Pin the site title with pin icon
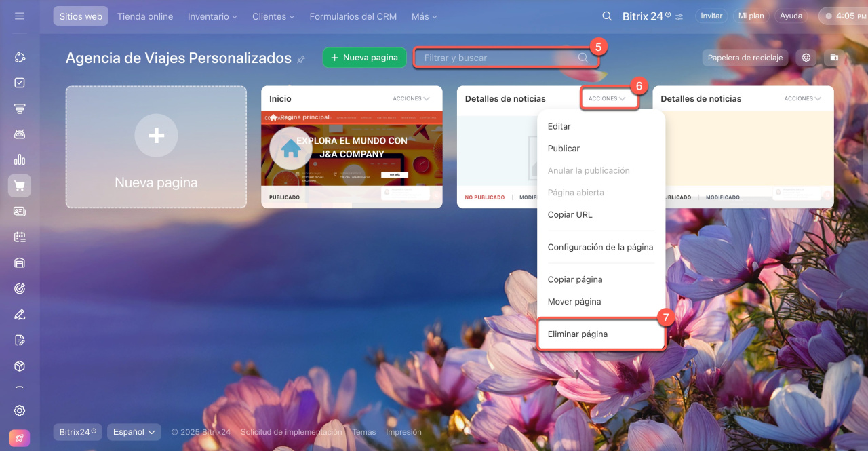The height and width of the screenshot is (451, 868). pyautogui.click(x=301, y=60)
